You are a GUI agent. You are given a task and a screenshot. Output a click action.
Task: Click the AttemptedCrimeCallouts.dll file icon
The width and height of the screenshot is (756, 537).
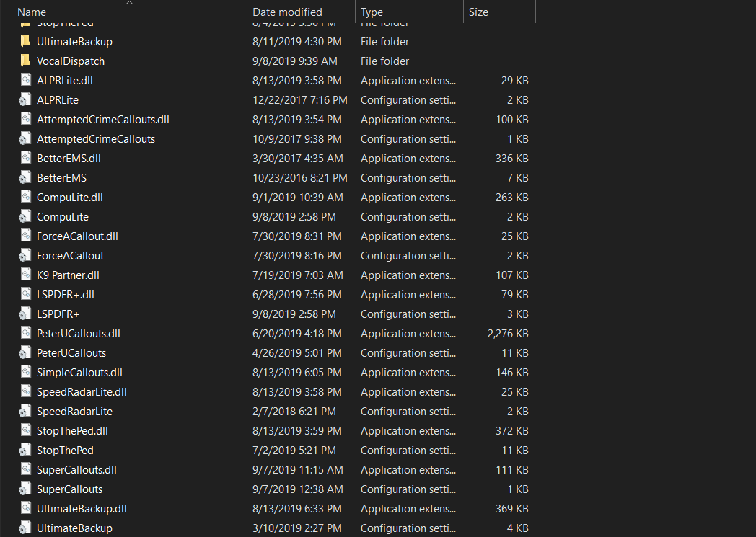pos(25,119)
